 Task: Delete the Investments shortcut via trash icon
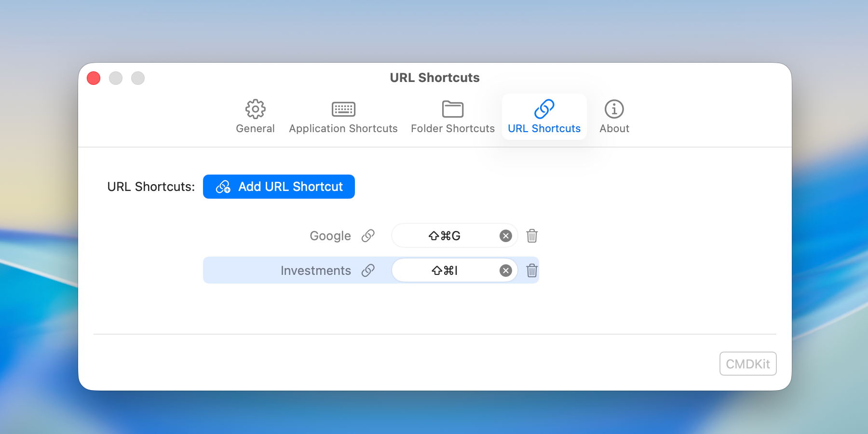532,271
